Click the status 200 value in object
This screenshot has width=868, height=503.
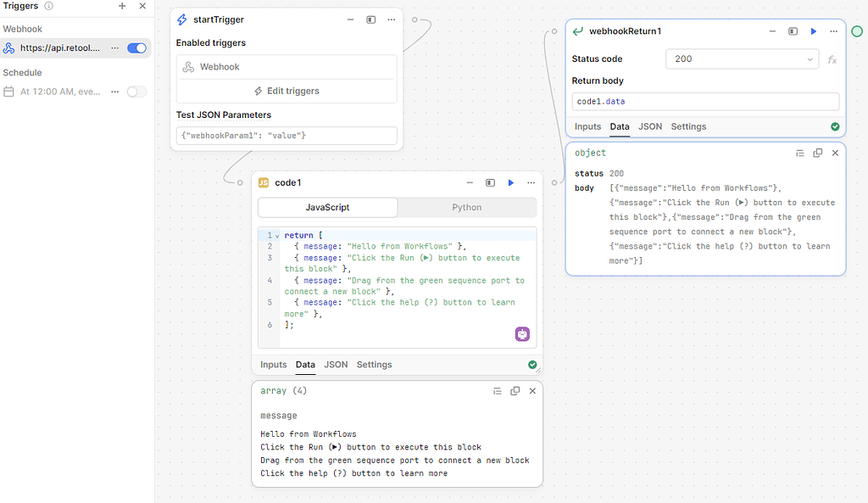(x=616, y=174)
